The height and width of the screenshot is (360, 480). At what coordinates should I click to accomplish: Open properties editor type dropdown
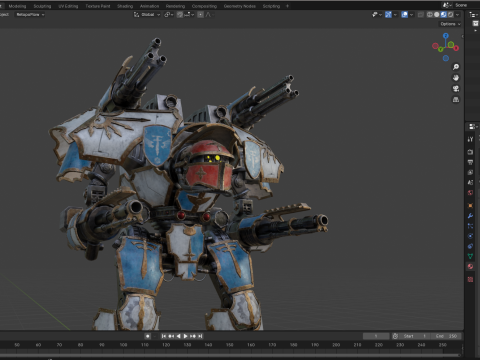(473, 126)
